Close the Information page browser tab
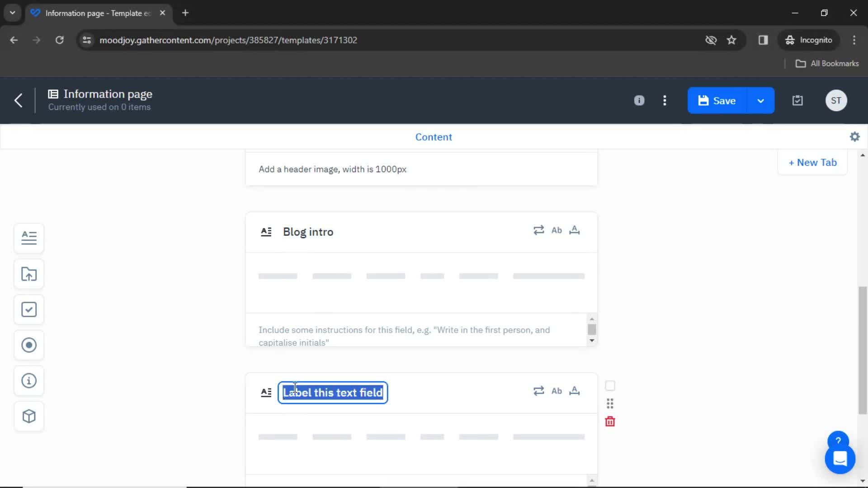 point(162,13)
